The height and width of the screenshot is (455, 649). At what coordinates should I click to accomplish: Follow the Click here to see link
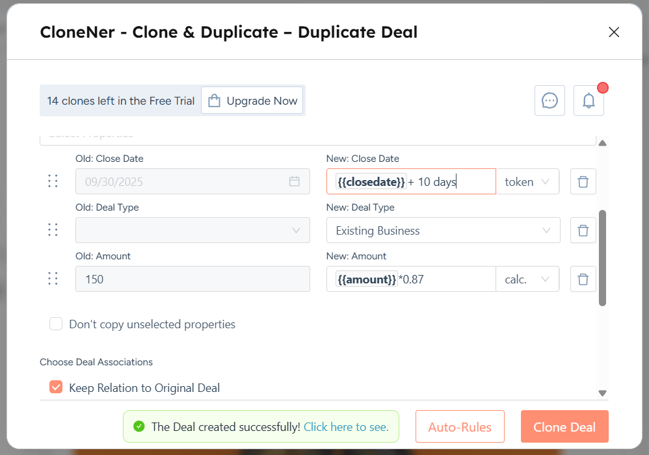click(x=346, y=427)
